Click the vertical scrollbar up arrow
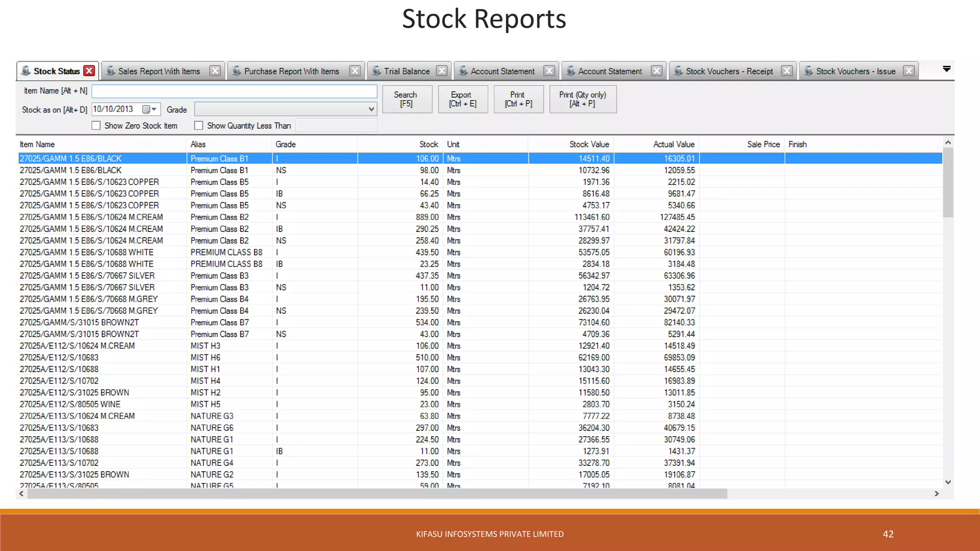Image resolution: width=980 pixels, height=551 pixels. (x=948, y=143)
